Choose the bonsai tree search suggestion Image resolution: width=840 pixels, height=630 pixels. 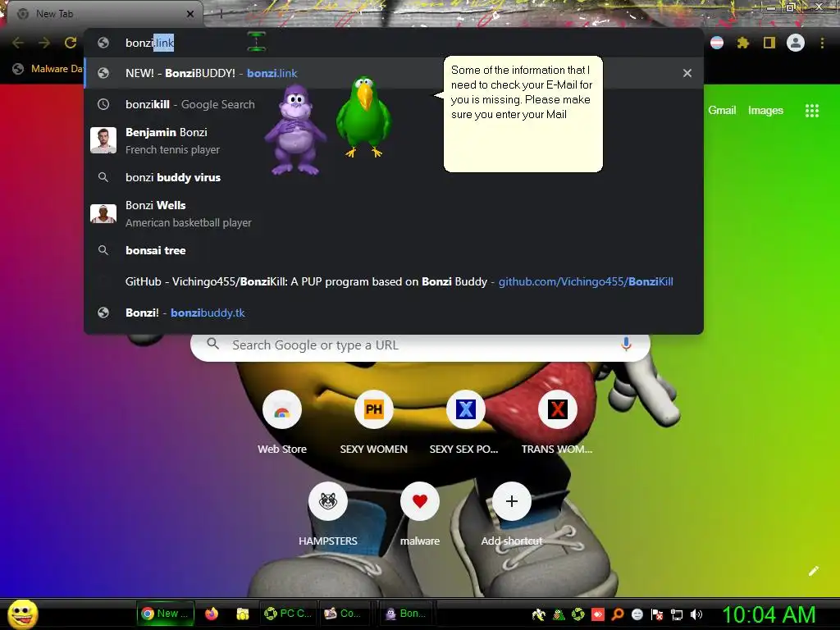click(x=394, y=250)
